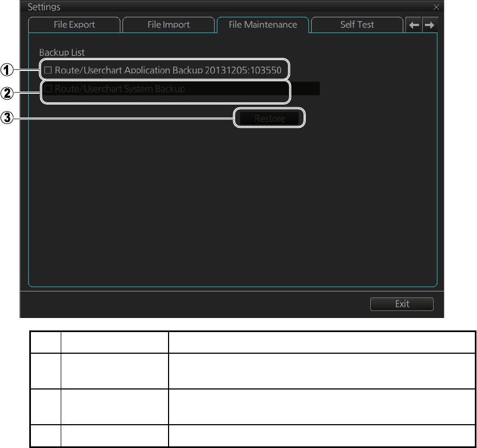
Task: Switch to the File Import tab
Action: click(x=169, y=24)
